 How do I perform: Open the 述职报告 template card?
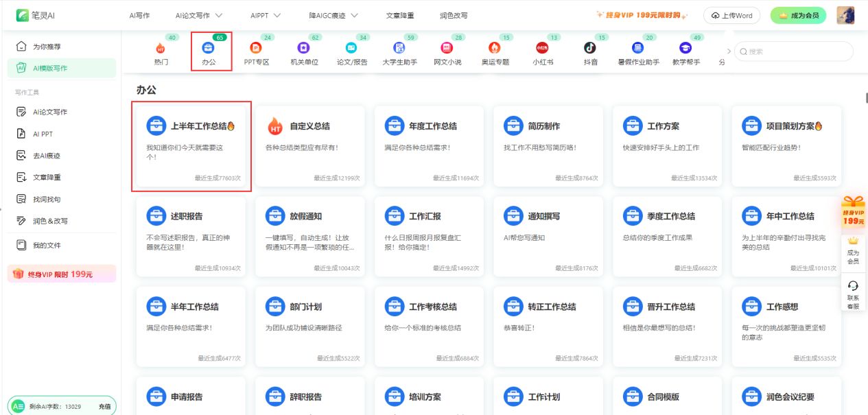[191, 237]
